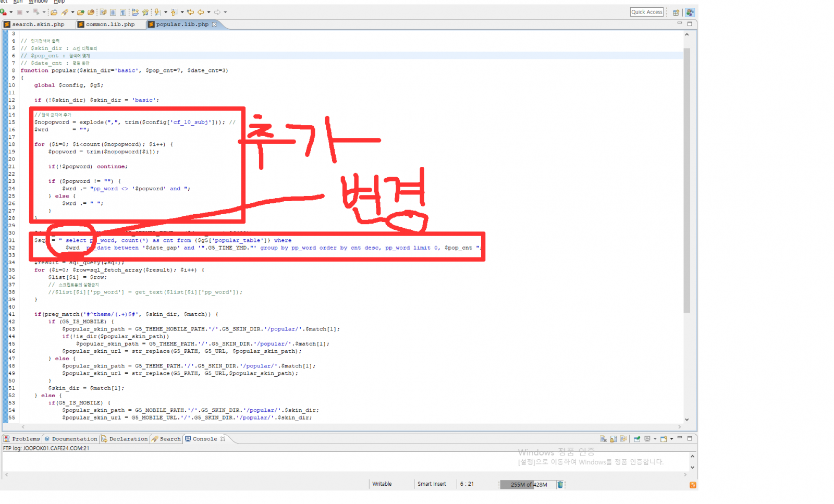Switch to the common.lib.php editor tab

(x=110, y=24)
